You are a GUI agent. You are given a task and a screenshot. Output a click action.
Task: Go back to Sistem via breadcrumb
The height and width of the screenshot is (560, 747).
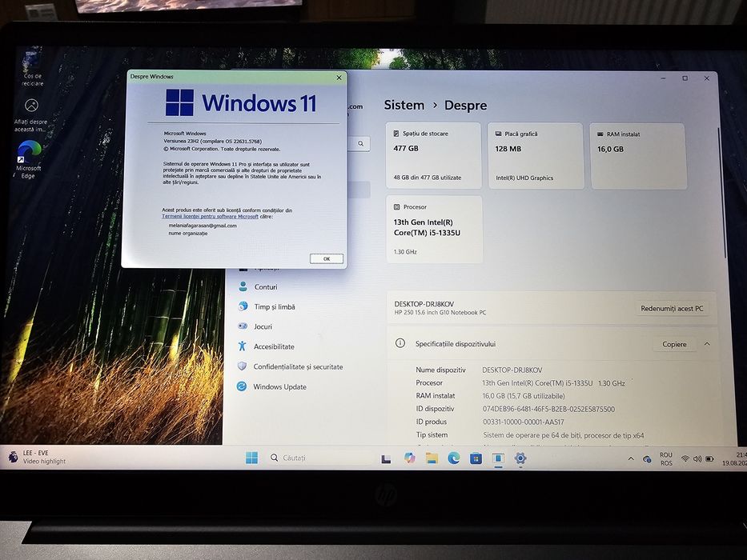pos(404,105)
